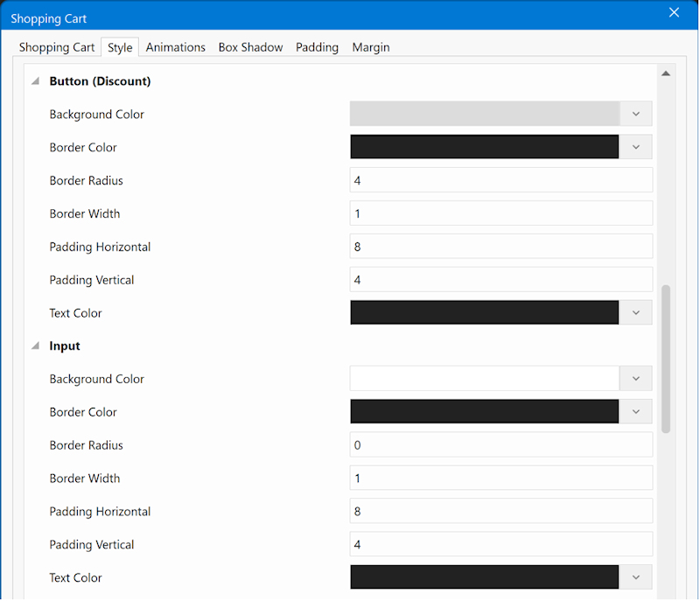Open the Shopping Cart tab
This screenshot has width=700, height=601.
pos(57,47)
